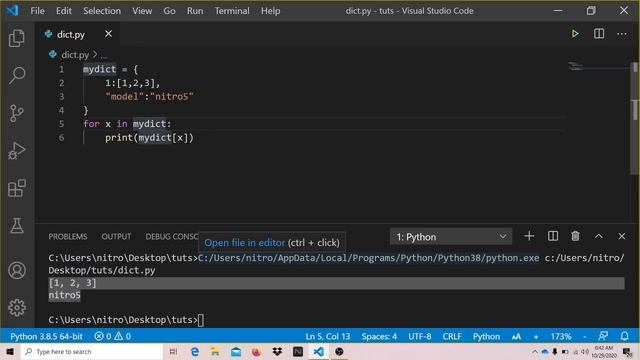Click print(mydict[x]) on line 6
The width and height of the screenshot is (640, 360).
tap(149, 138)
